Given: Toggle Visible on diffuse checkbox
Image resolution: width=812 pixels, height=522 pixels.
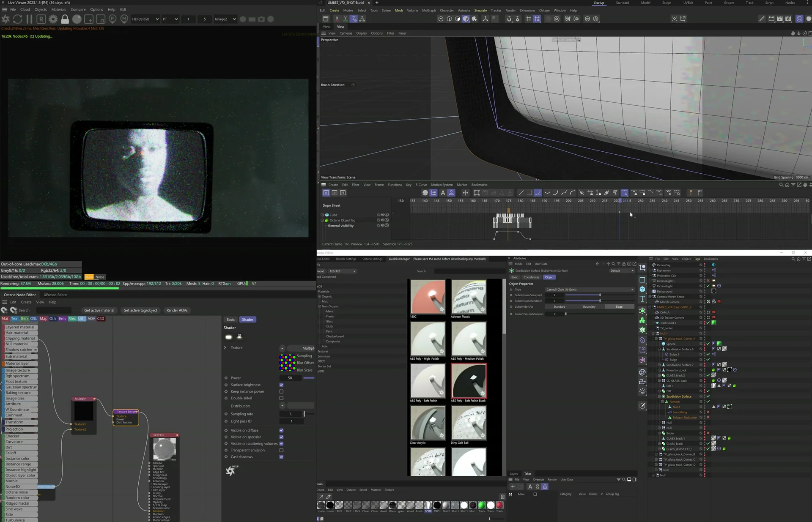Looking at the screenshot, I should click(x=281, y=430).
